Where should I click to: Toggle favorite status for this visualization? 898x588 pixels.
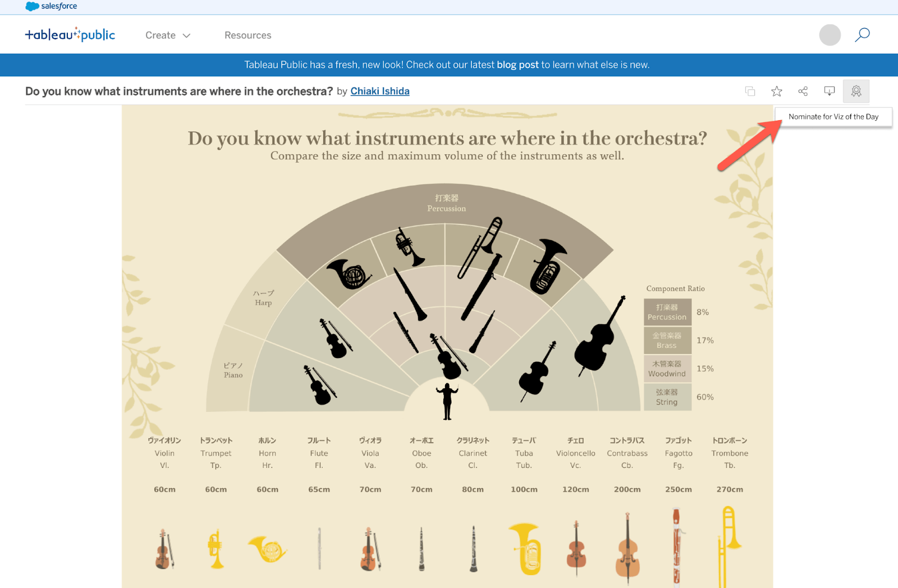[776, 90]
